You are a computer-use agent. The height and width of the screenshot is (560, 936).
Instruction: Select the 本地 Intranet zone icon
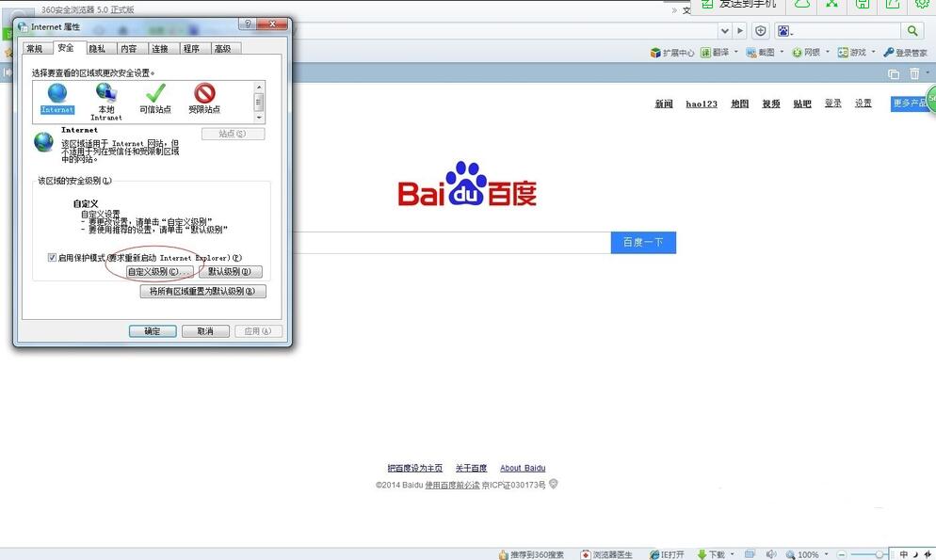point(106,92)
